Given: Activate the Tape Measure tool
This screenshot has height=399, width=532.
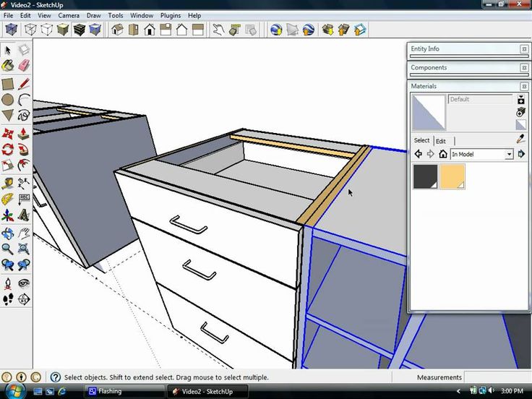Looking at the screenshot, I should click(8, 184).
